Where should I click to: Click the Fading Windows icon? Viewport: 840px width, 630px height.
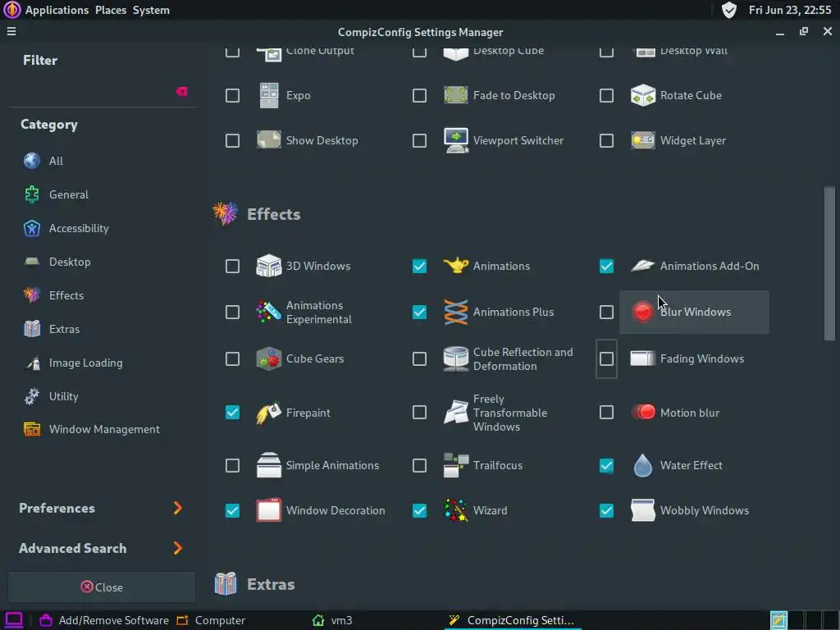pyautogui.click(x=643, y=358)
